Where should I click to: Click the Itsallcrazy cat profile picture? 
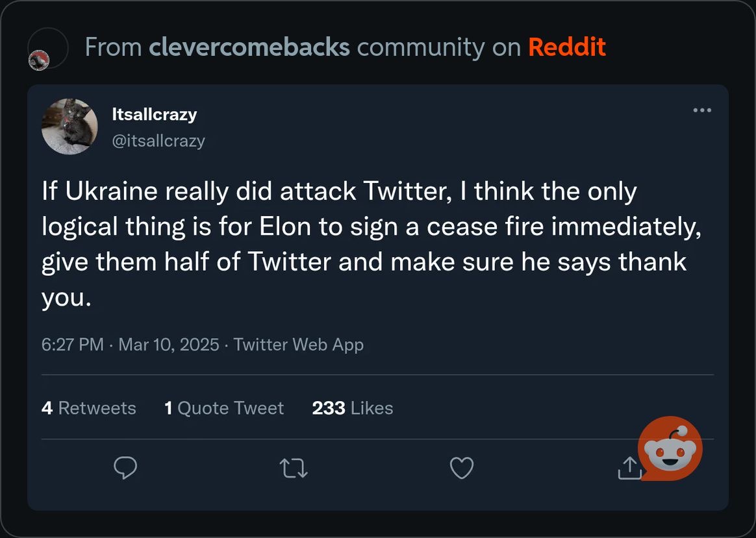click(x=69, y=127)
